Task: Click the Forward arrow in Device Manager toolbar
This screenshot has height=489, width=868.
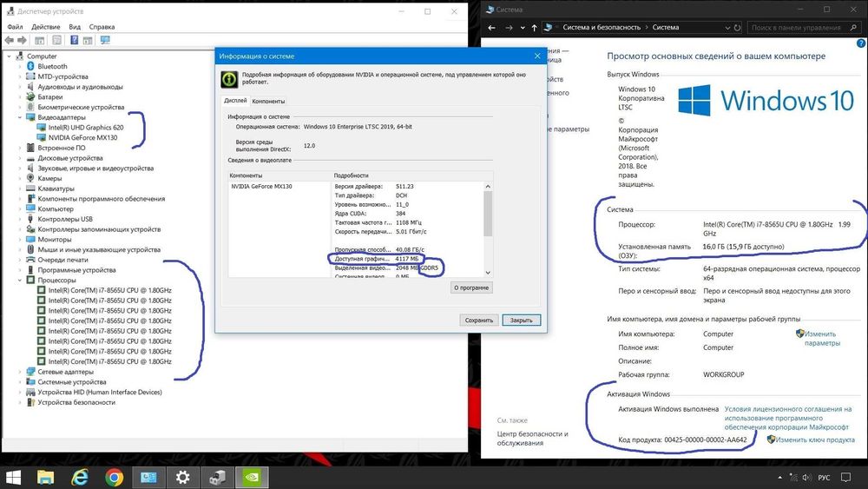Action: [x=23, y=41]
